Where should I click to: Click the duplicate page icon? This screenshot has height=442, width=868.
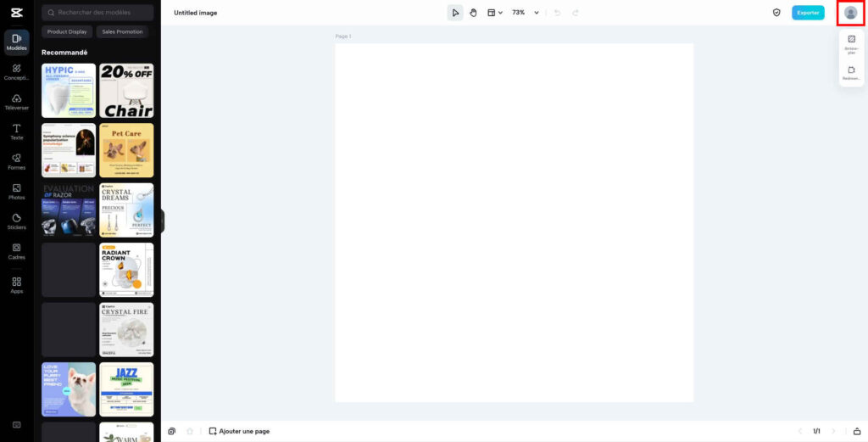pyautogui.click(x=171, y=431)
